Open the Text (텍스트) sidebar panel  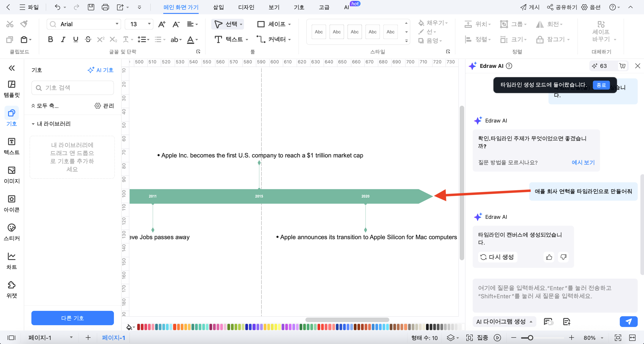point(12,146)
